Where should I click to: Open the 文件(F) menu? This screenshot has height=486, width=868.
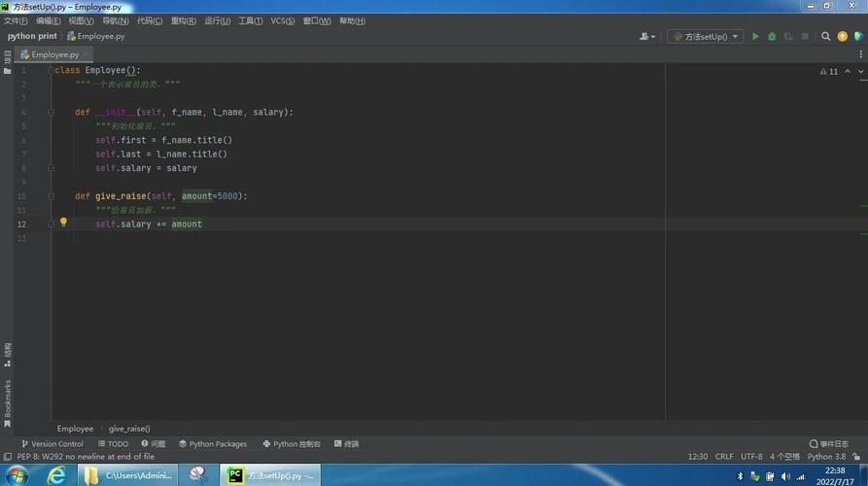[x=16, y=20]
